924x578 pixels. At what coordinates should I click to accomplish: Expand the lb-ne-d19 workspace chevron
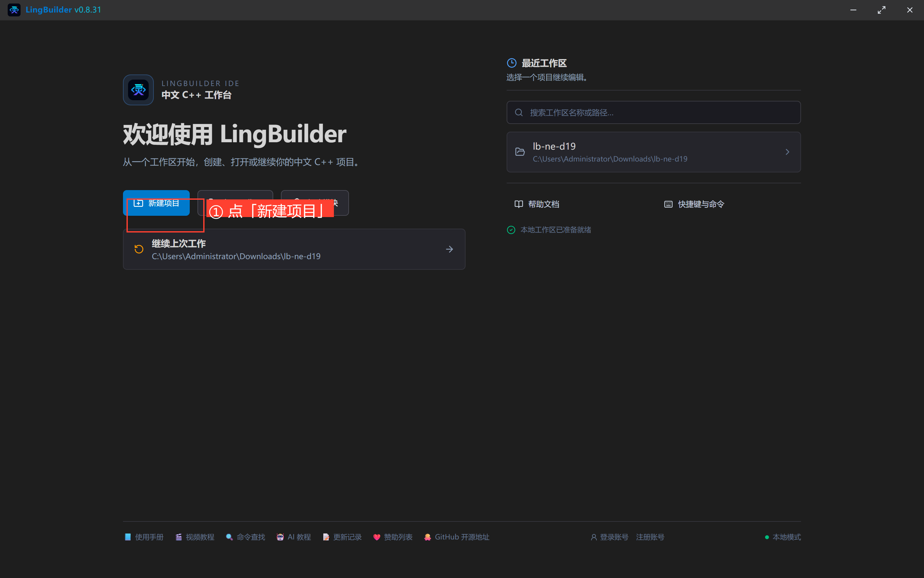coord(787,152)
